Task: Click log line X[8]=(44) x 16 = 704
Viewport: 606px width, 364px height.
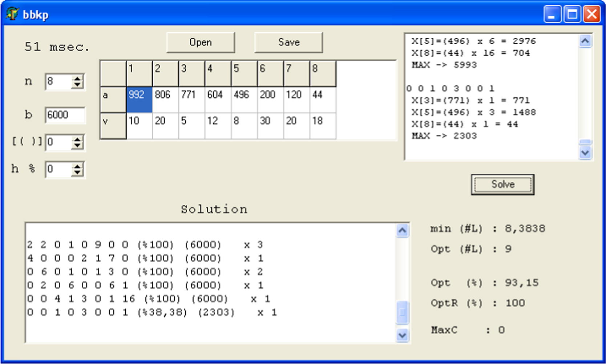Action: (x=470, y=53)
